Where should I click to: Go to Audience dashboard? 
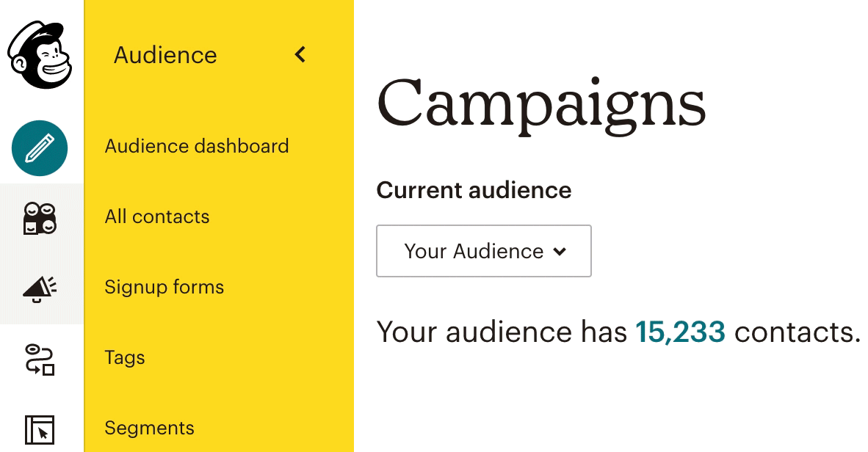tap(197, 146)
